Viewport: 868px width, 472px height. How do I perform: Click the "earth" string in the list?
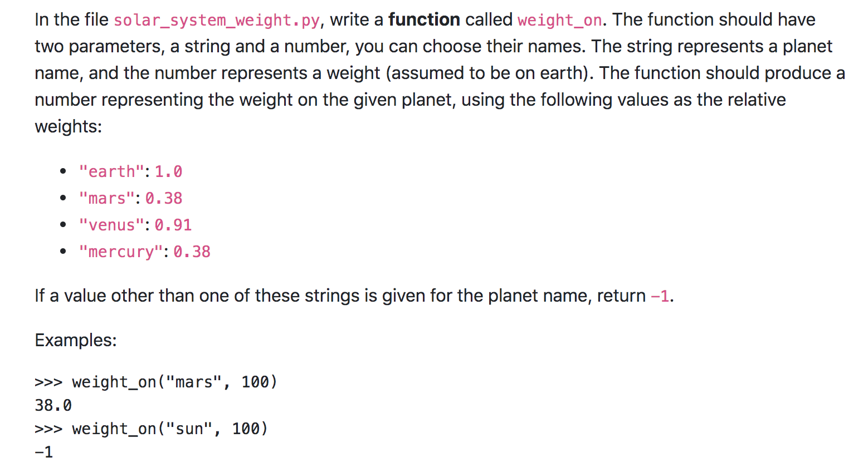coord(112,171)
